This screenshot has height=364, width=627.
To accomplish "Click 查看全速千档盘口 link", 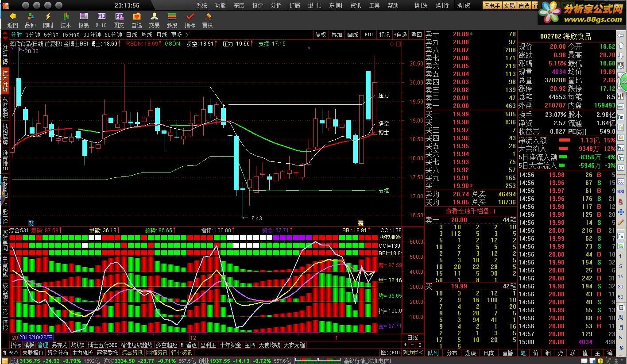I will (470, 211).
